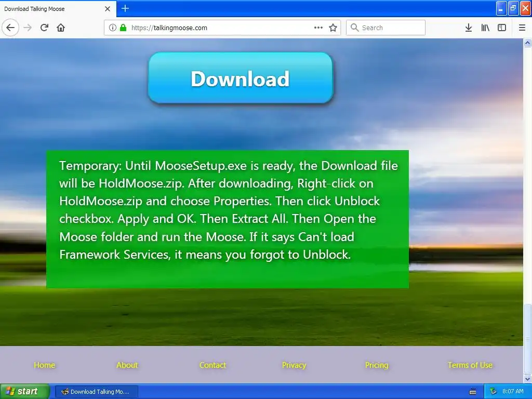Open the Terms of Use footer link
Image resolution: width=532 pixels, height=399 pixels.
click(x=470, y=365)
